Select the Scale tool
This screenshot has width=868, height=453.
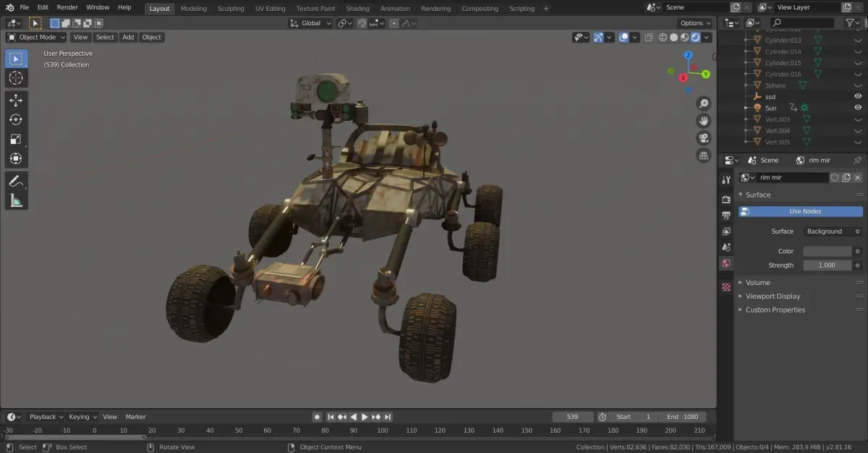[16, 139]
